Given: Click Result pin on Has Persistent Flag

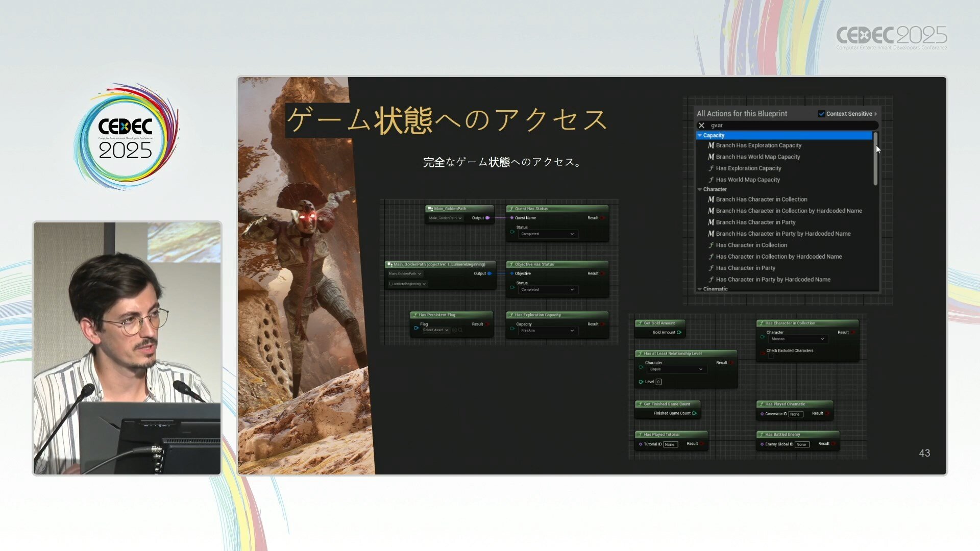Looking at the screenshot, I should [x=487, y=324].
